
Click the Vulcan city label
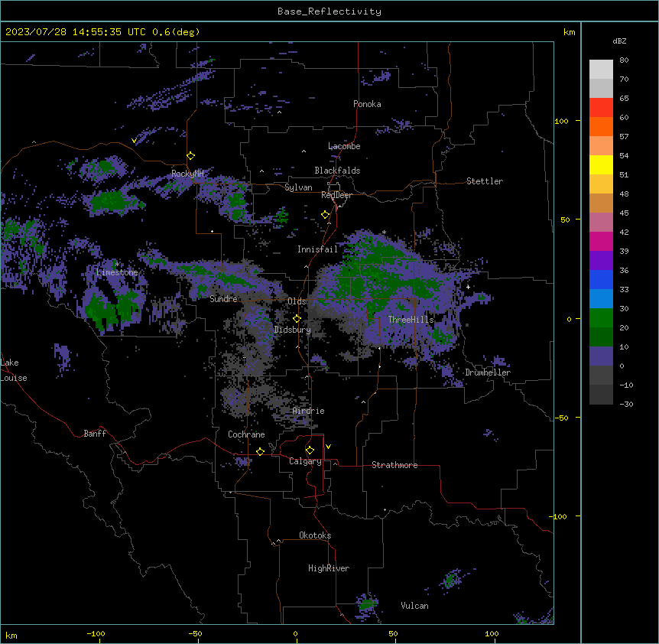(414, 606)
